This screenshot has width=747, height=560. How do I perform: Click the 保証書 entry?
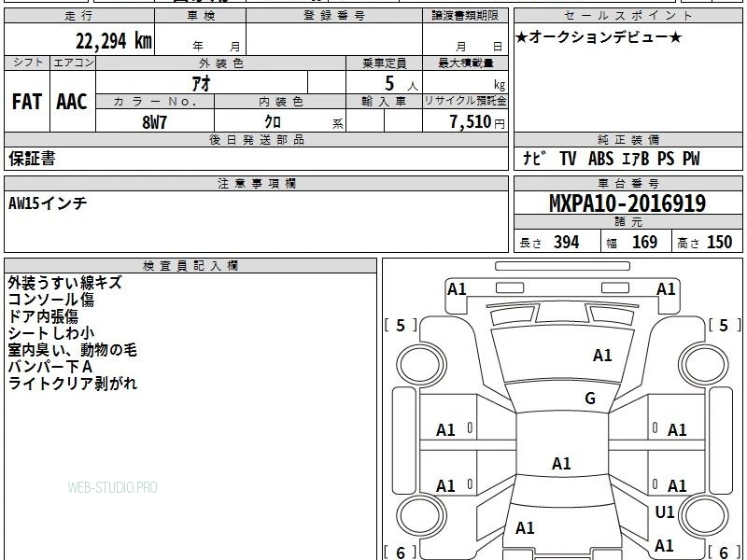coord(32,159)
